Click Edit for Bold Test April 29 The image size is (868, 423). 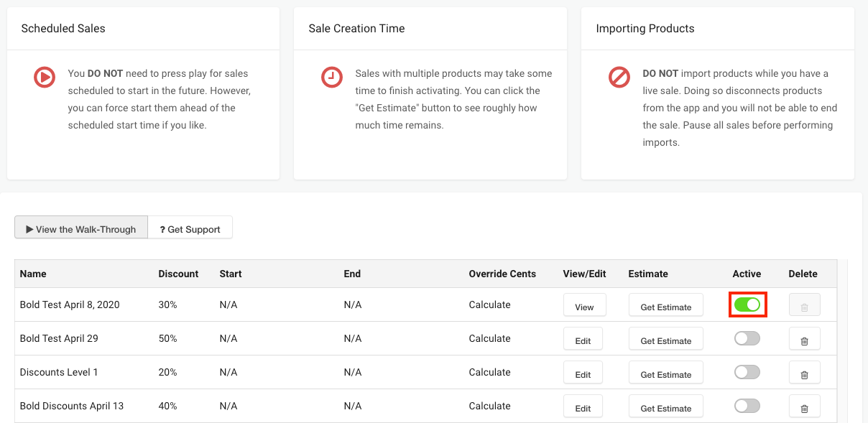583,339
